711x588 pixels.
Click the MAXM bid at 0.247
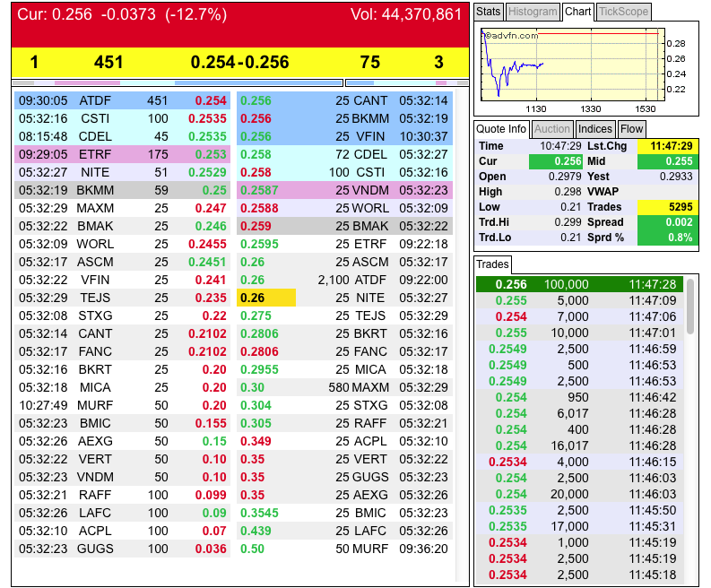[123, 208]
